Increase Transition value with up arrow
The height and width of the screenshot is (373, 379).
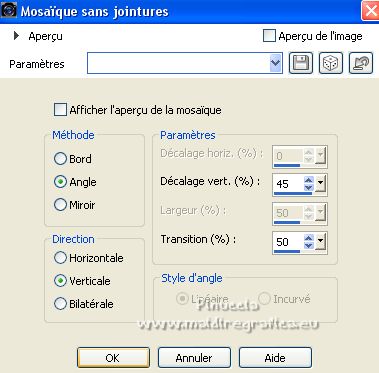[309, 238]
